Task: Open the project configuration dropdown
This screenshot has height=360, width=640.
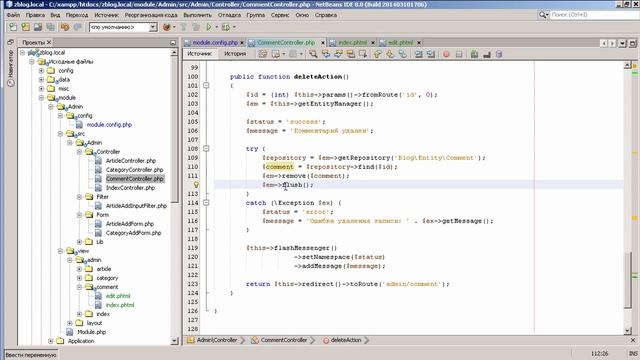Action: click(x=153, y=27)
